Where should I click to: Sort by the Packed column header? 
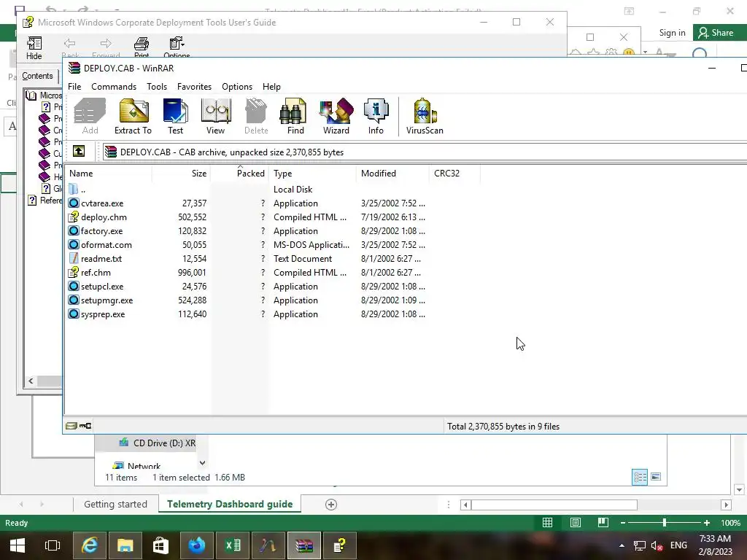tap(239, 174)
